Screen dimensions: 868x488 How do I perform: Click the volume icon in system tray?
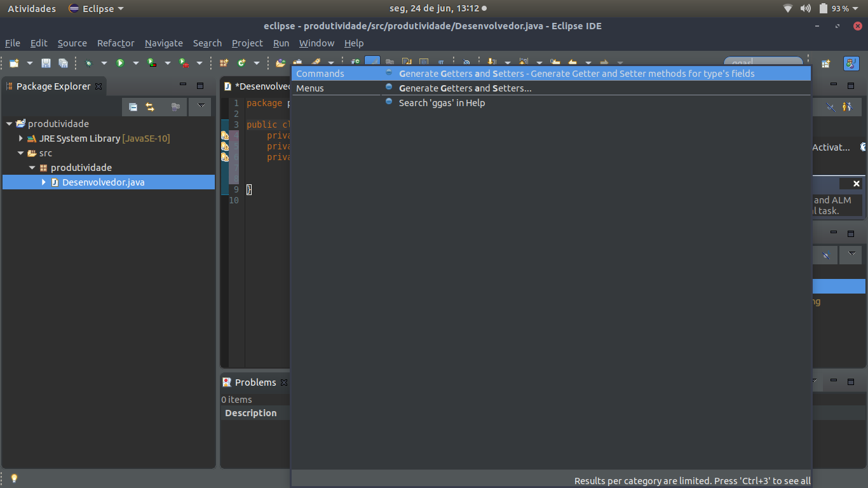click(806, 8)
